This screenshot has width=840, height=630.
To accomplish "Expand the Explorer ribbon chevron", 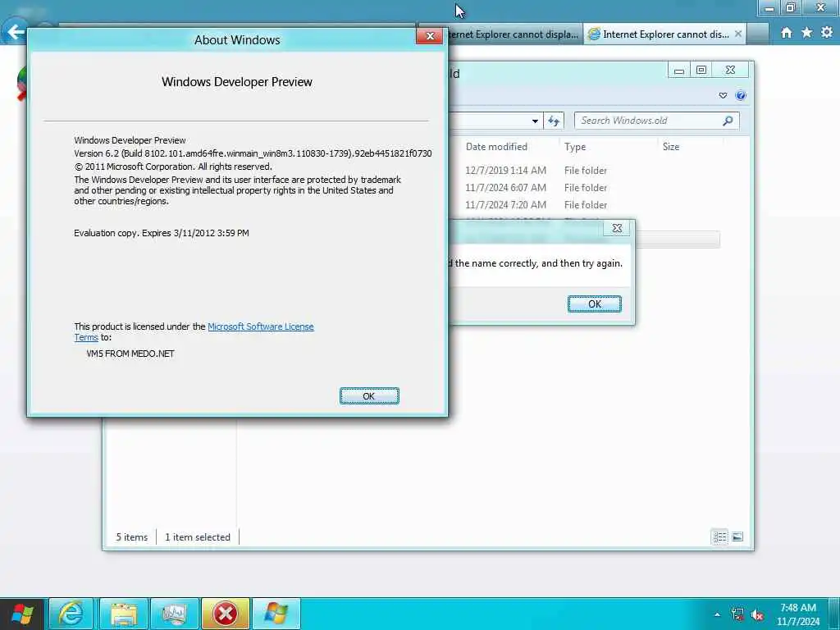I will 723,95.
